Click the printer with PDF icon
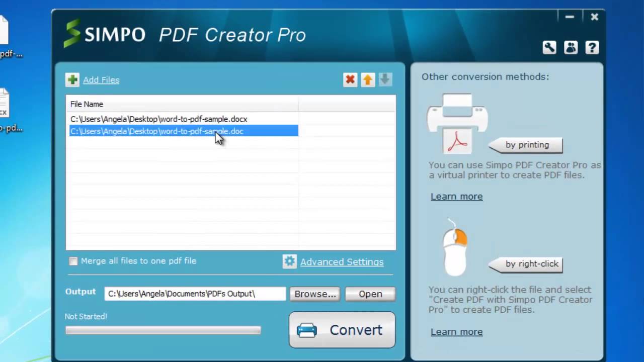 click(x=457, y=124)
